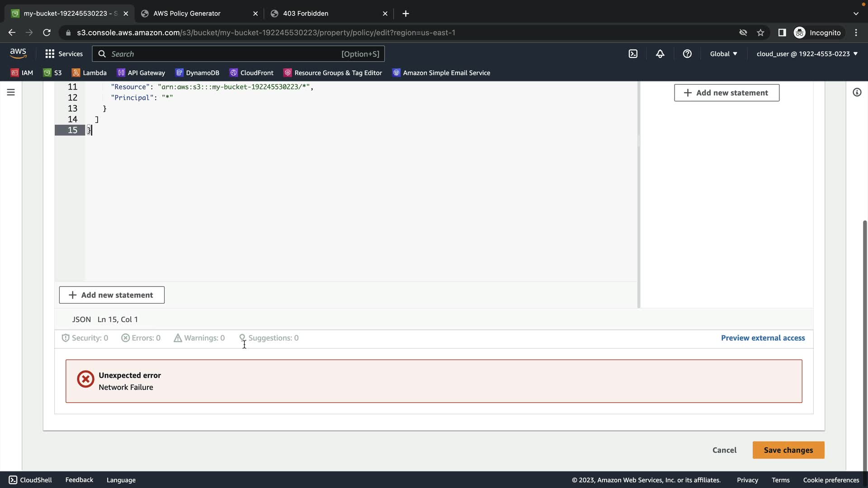Open the notifications bell
The image size is (868, 488).
pos(660,54)
